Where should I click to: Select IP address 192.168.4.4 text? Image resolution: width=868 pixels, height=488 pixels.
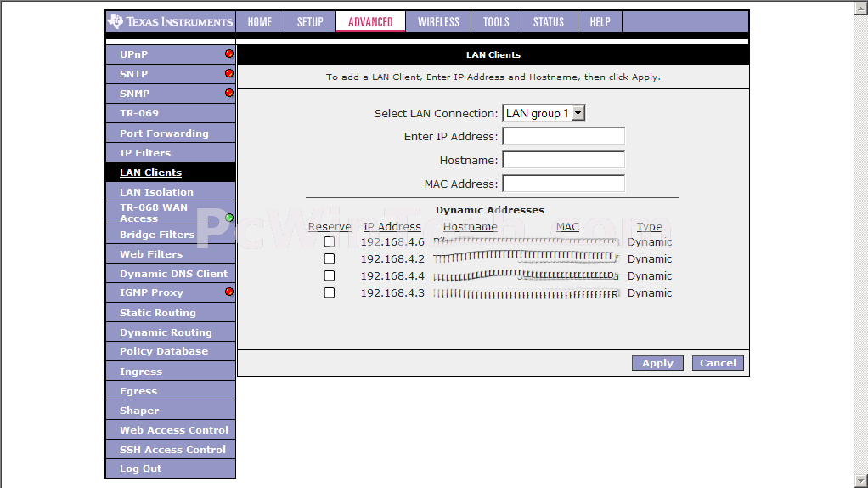392,275
